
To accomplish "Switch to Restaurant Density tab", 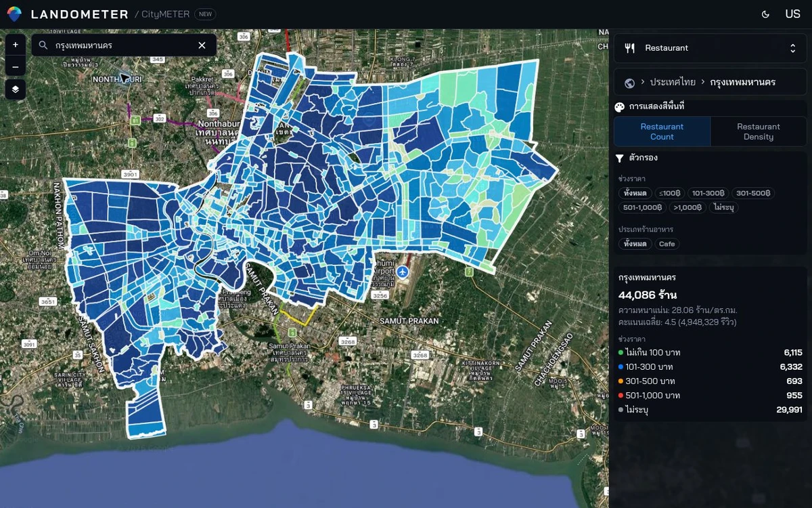I will (x=759, y=131).
